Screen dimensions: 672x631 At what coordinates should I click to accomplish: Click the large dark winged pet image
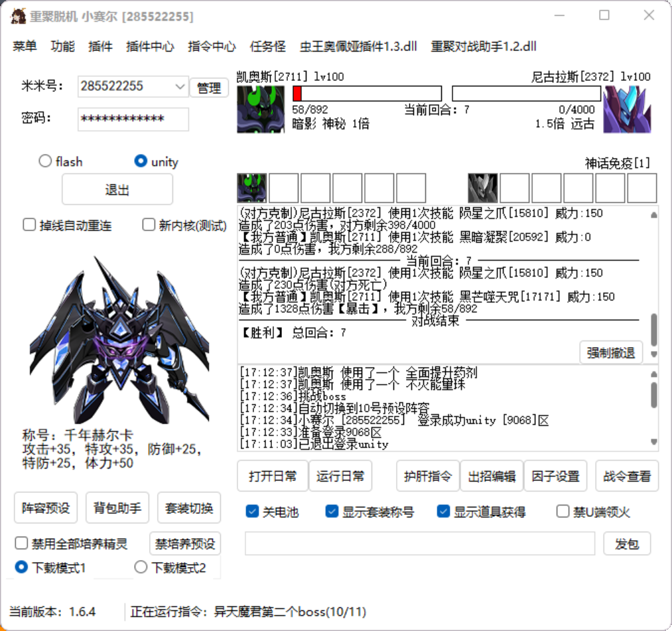119,340
